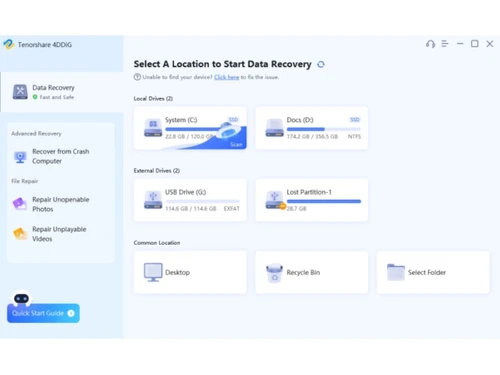Click "174.2 GB / 356.5 GB" text
Viewport: 500px width, 375px height.
(312, 137)
